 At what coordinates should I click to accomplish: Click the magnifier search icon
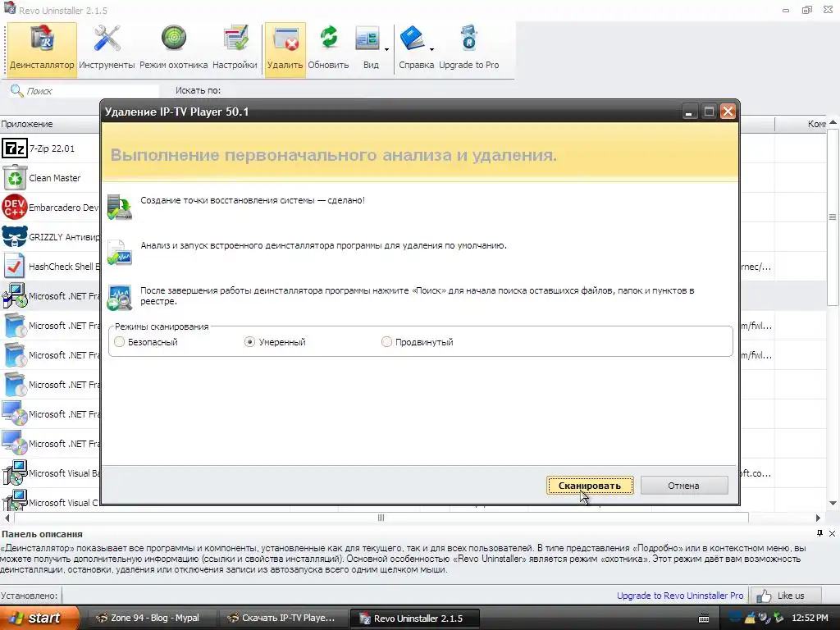coord(16,90)
